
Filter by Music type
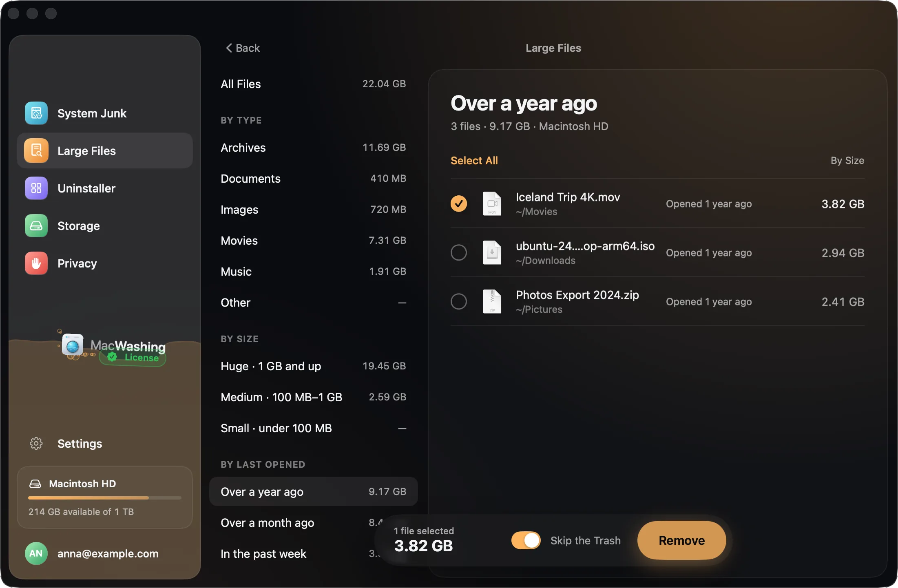[313, 272]
